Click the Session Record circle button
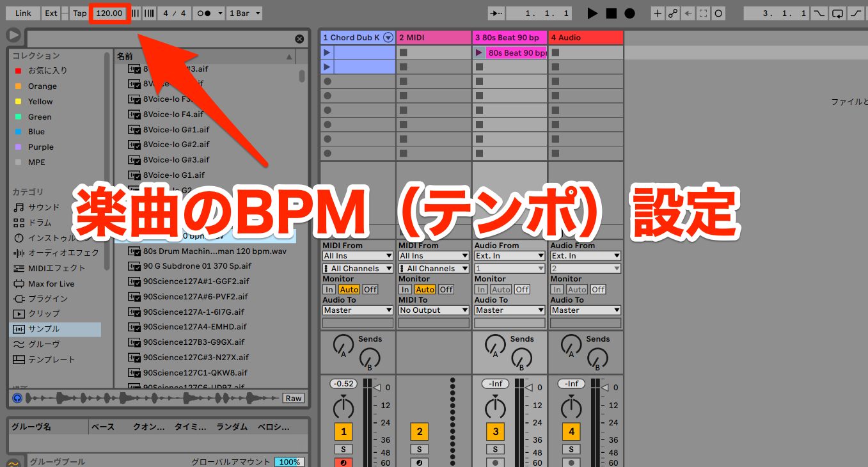This screenshot has height=467, width=868. pos(718,13)
